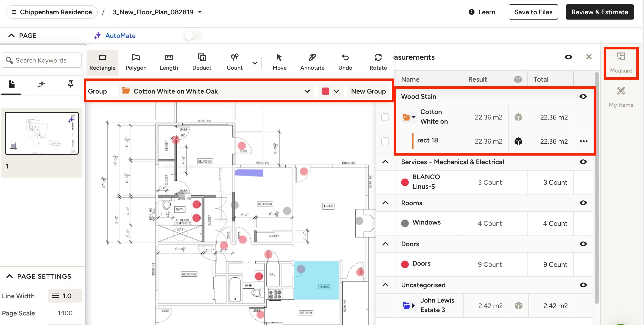Click the 3D cube column header icon
This screenshot has height=325, width=644.
tap(518, 79)
